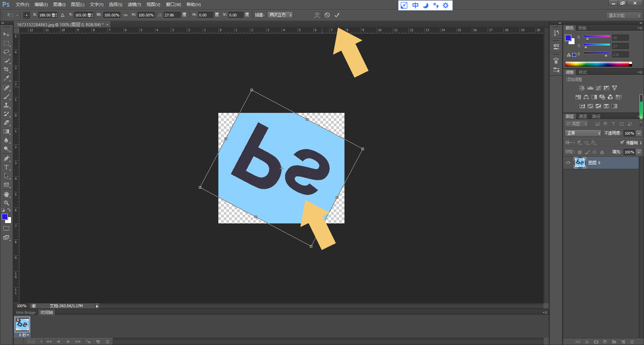
Task: Cancel the transform with the circle-slash icon
Action: [327, 15]
